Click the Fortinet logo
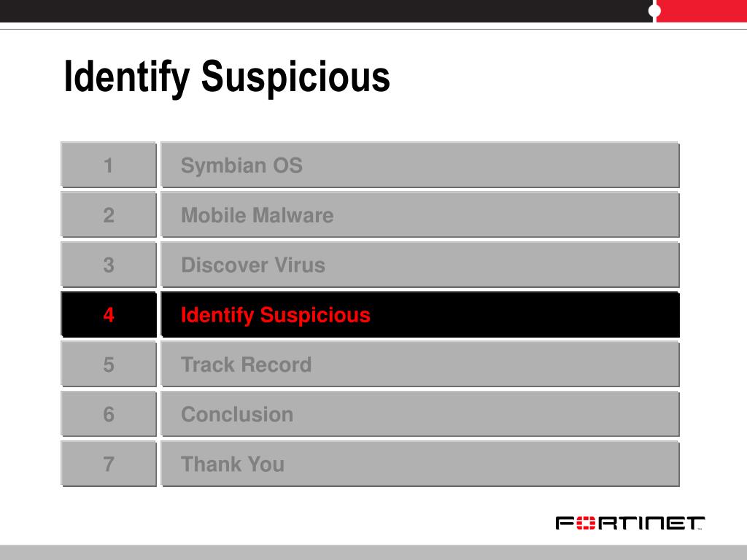The height and width of the screenshot is (560, 747). 630,523
